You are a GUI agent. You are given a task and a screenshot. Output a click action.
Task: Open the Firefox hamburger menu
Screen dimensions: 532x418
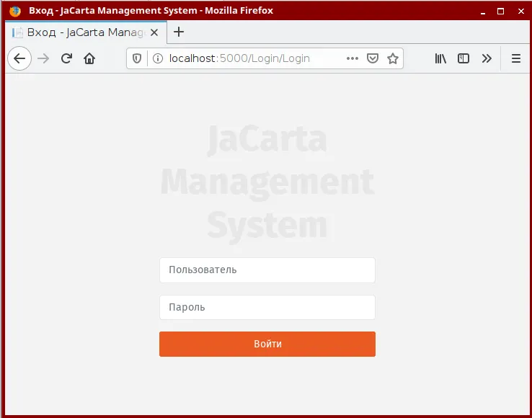[516, 58]
